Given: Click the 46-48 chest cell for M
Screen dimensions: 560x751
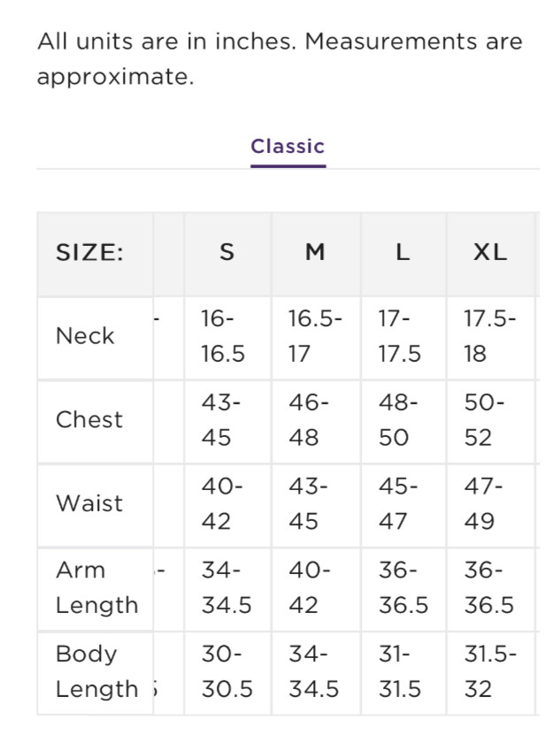Looking at the screenshot, I should (310, 419).
